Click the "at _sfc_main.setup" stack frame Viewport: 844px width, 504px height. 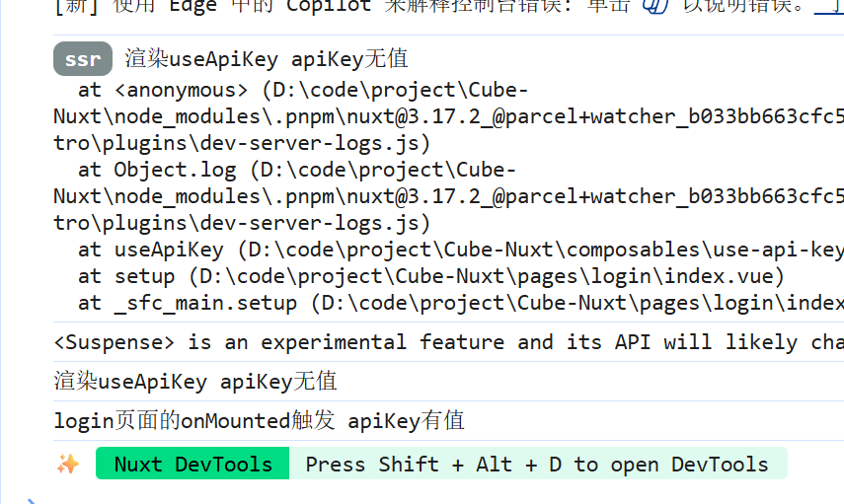(188, 303)
